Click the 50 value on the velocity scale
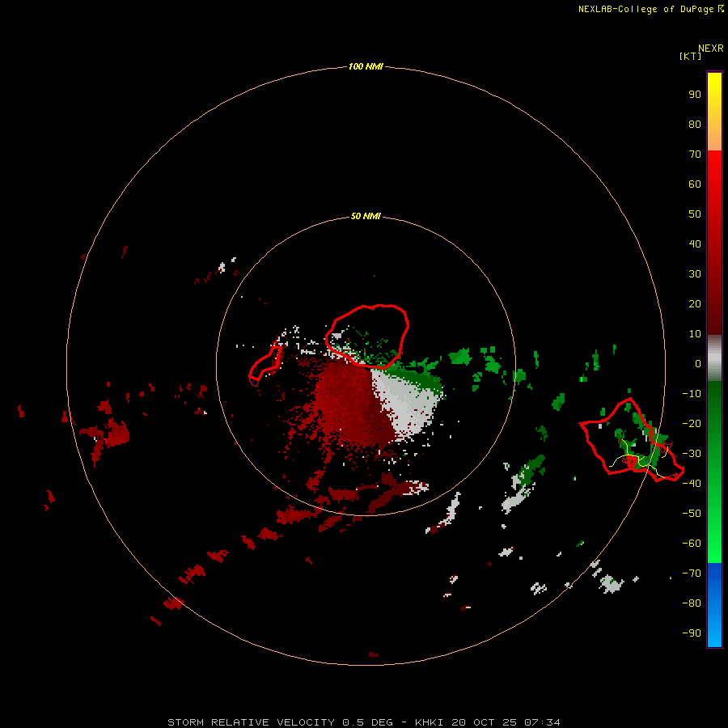728x728 pixels. click(x=695, y=214)
